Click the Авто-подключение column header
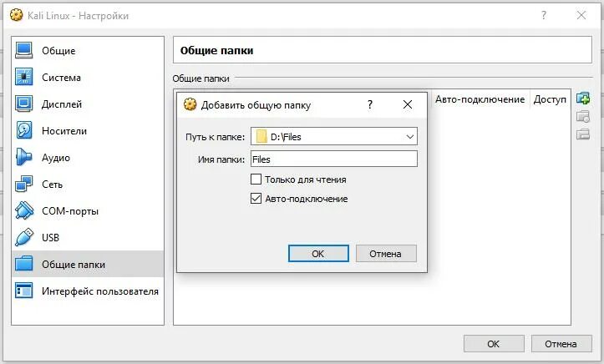Image resolution: width=604 pixels, height=364 pixels. coord(480,99)
